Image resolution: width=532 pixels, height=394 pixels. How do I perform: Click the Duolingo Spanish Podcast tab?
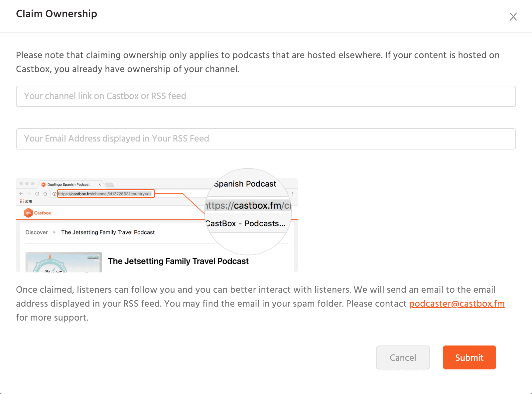68,185
